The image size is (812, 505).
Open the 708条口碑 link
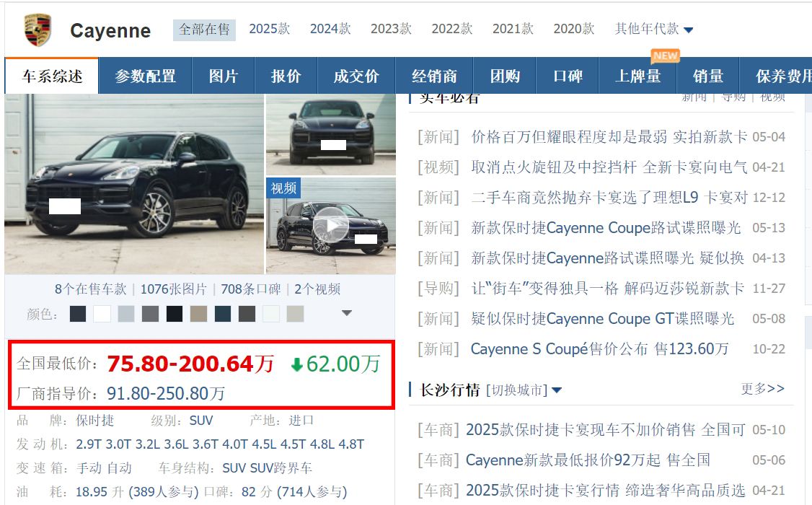coord(251,289)
